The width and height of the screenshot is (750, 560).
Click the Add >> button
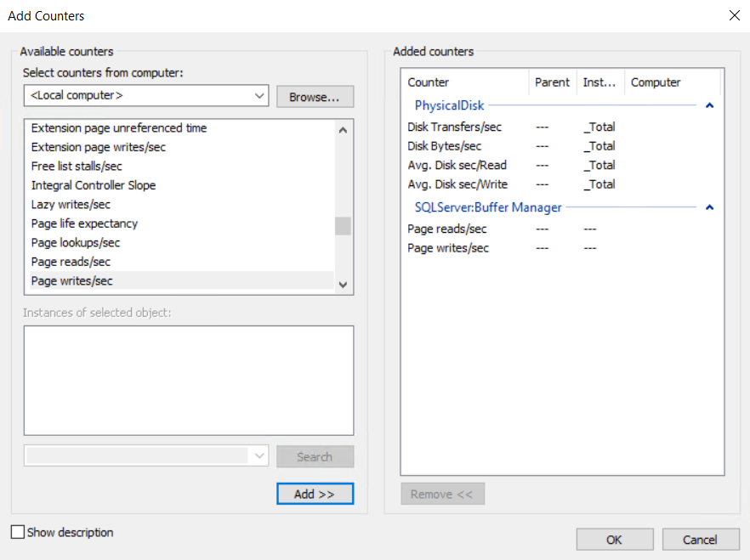click(315, 494)
